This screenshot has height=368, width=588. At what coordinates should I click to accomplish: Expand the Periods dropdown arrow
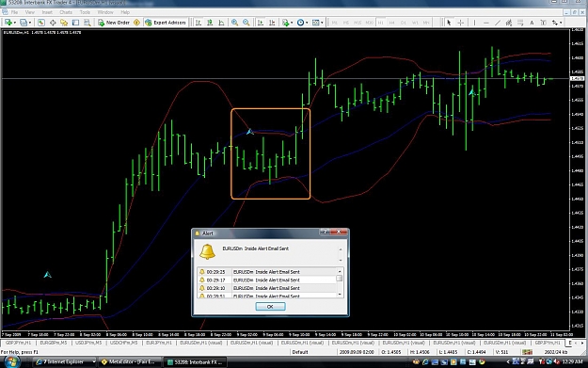pos(307,23)
